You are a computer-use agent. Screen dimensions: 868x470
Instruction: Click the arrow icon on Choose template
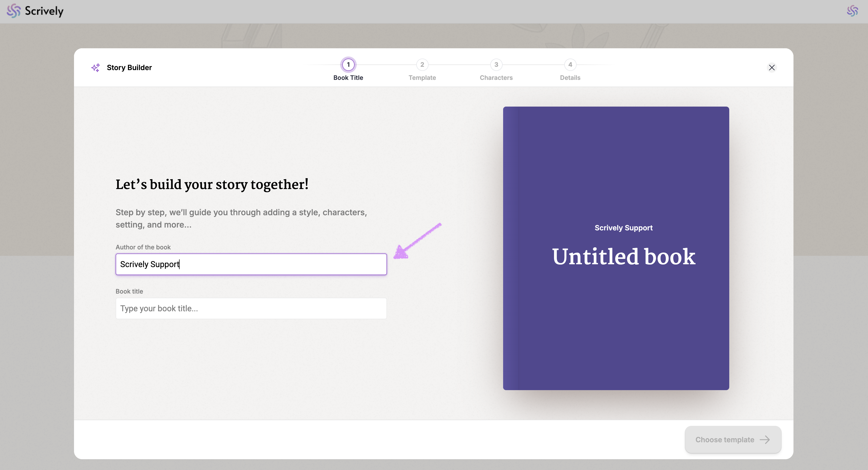[x=764, y=440]
